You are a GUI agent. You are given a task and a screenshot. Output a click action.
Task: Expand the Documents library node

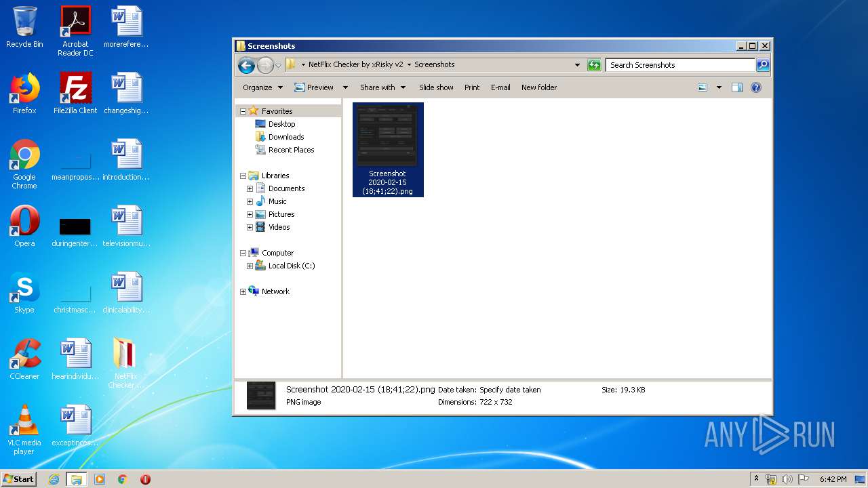(250, 188)
